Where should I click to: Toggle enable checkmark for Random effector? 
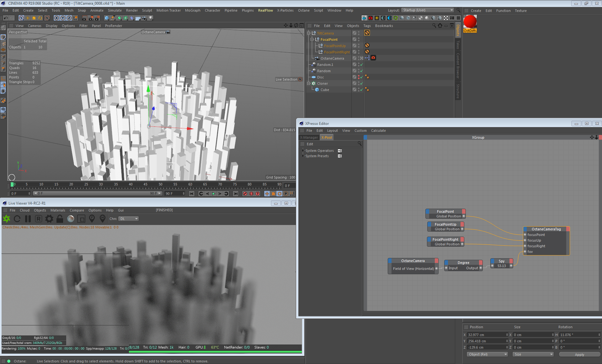click(362, 71)
